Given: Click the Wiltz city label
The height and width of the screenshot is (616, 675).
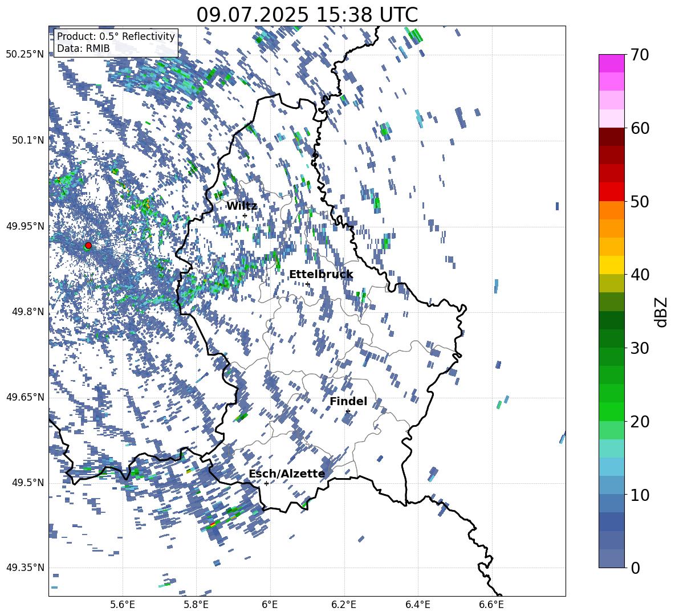Looking at the screenshot, I should tap(242, 206).
